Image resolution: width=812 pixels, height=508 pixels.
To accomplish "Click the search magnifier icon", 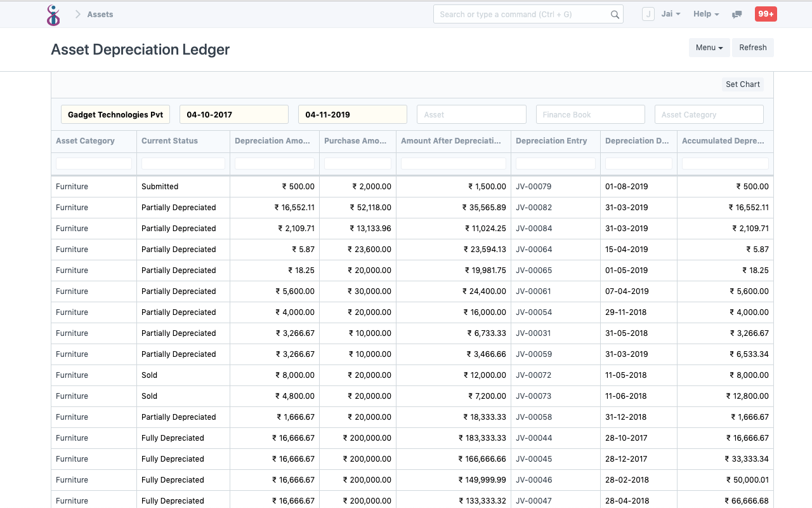I will (x=613, y=14).
